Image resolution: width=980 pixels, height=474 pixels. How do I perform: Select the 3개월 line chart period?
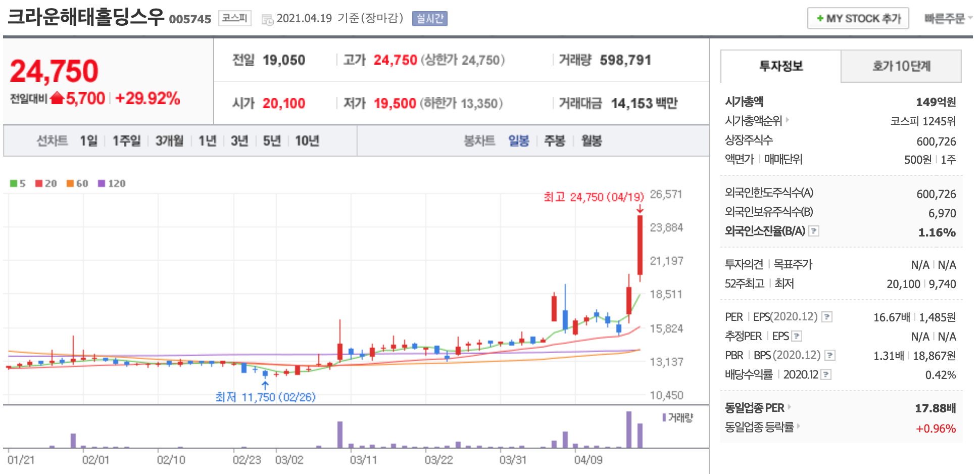tap(169, 140)
